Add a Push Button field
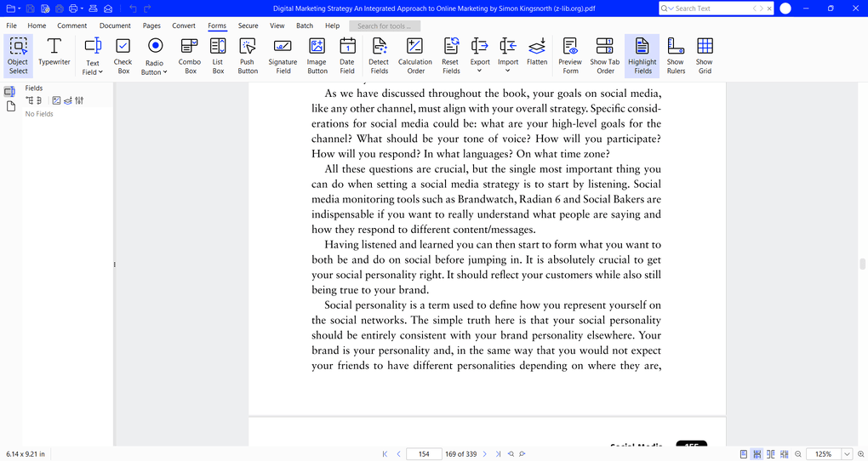The height and width of the screenshot is (461, 868). pos(248,56)
